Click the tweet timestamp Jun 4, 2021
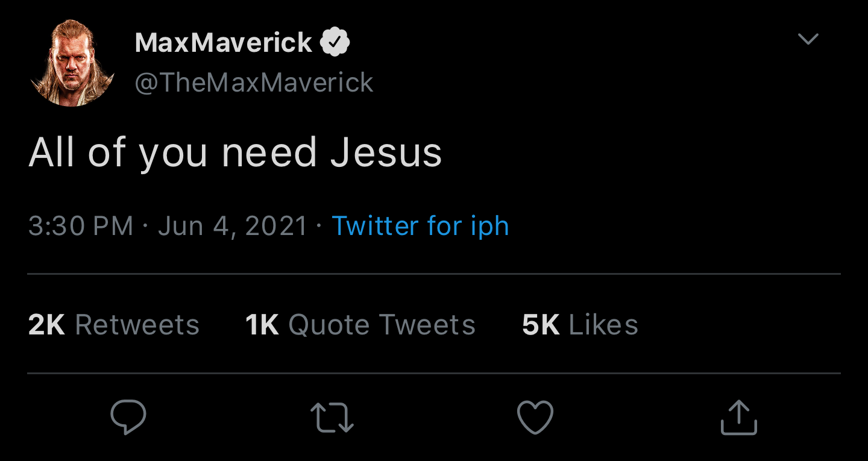 (232, 226)
